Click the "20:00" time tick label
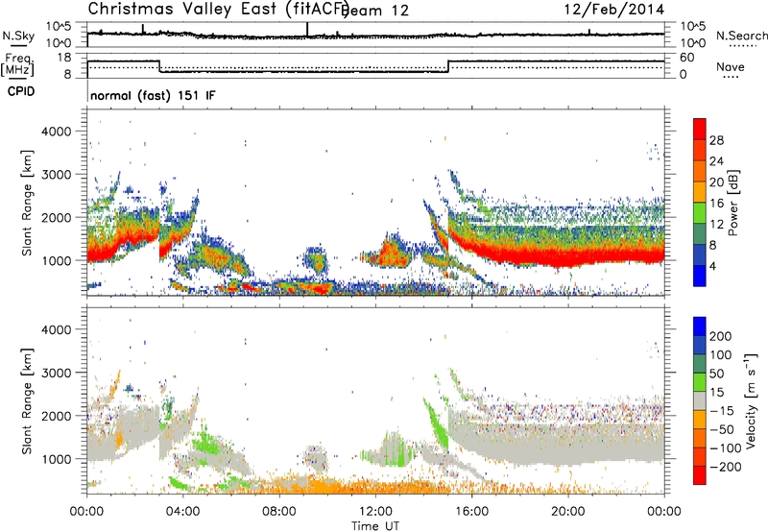 tap(568, 512)
